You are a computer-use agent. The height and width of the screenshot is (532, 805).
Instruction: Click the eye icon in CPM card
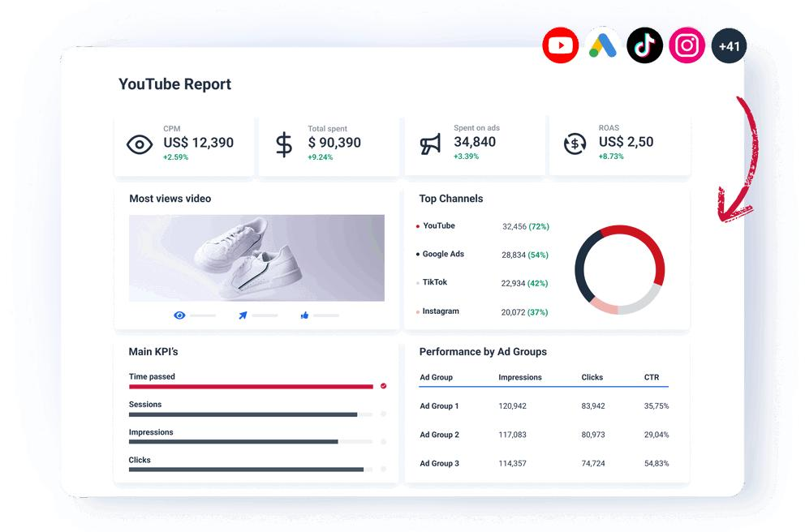pos(139,144)
